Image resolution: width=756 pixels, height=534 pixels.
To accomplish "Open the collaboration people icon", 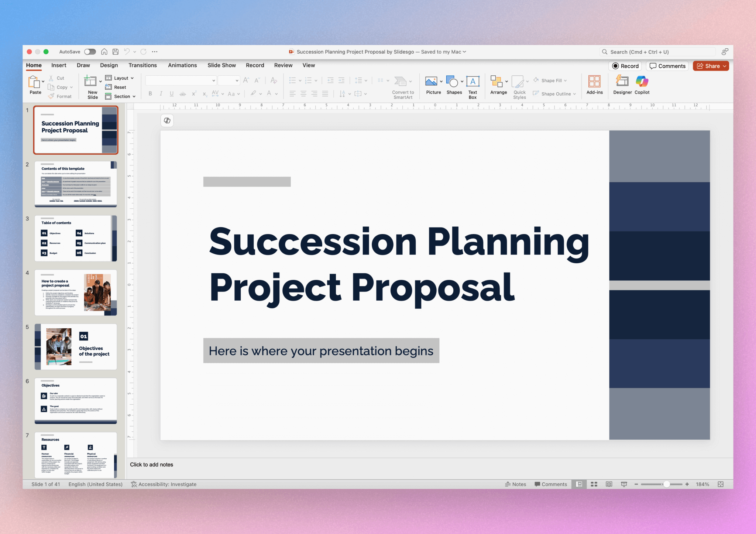I will tap(725, 52).
